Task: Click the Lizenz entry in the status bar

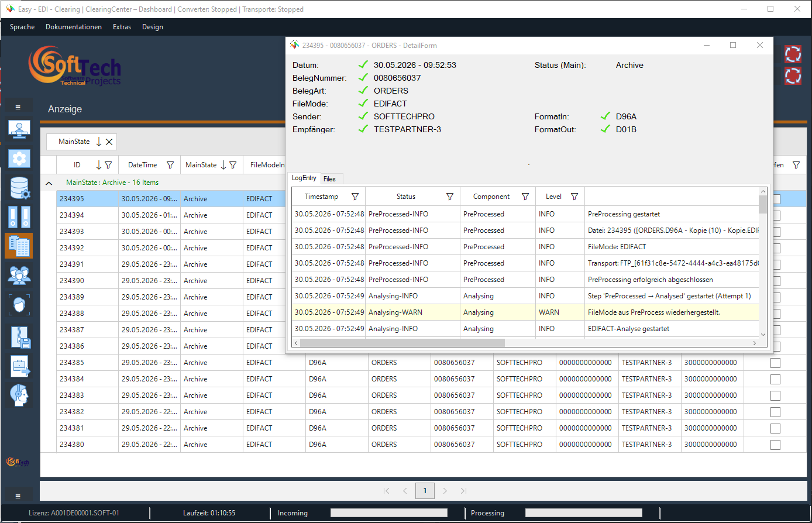Action: pos(74,513)
